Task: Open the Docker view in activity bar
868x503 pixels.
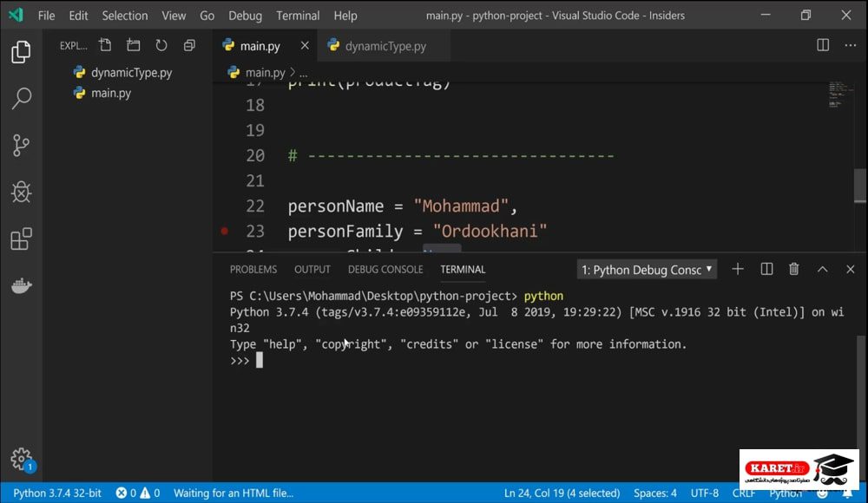Action: point(21,285)
